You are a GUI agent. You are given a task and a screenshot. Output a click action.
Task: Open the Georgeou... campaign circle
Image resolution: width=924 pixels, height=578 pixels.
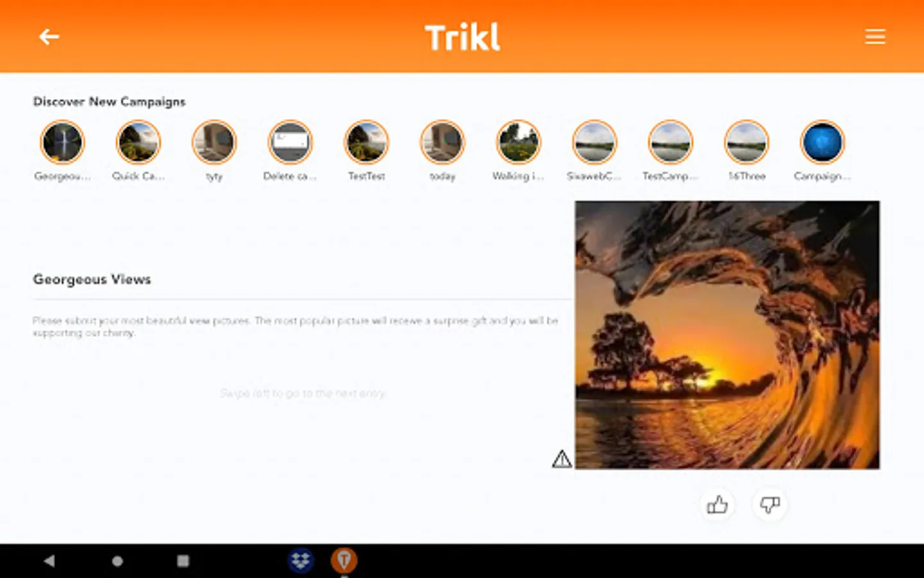[x=62, y=143]
